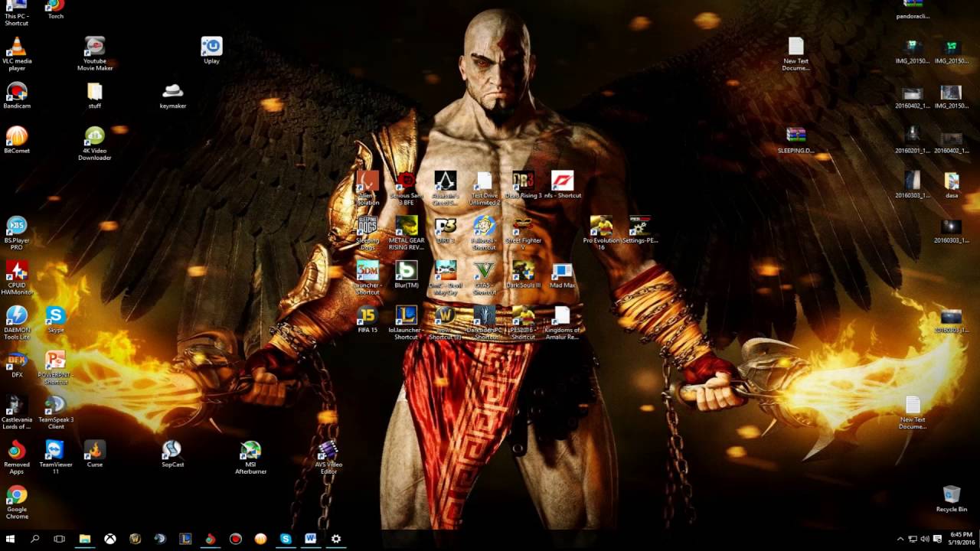980x551 pixels.
Task: Select the SLEEPING.D archive file
Action: coord(796,141)
